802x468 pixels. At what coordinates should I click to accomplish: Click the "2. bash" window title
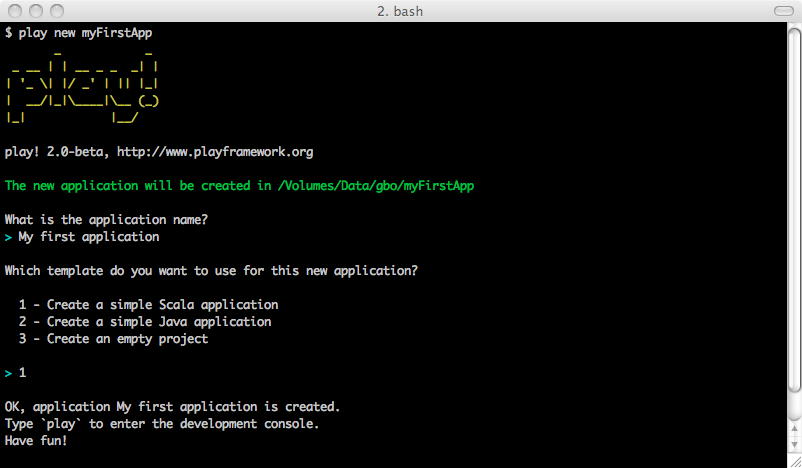click(400, 11)
